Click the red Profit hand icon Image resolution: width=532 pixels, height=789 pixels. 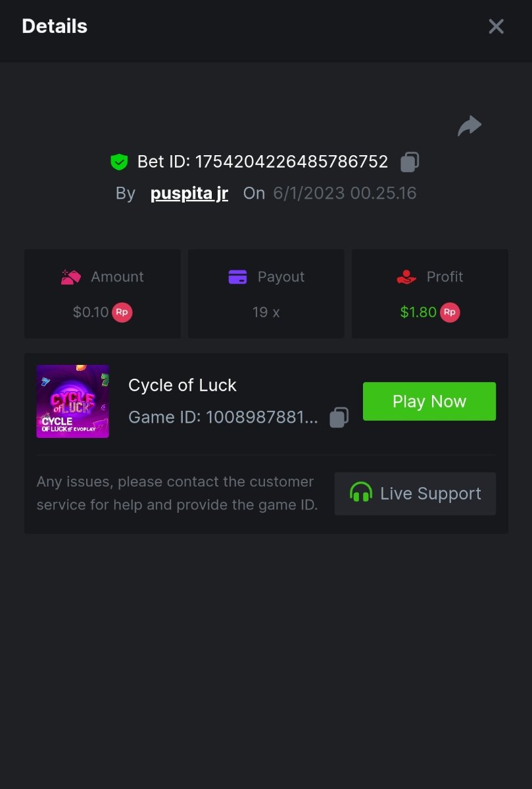(407, 277)
